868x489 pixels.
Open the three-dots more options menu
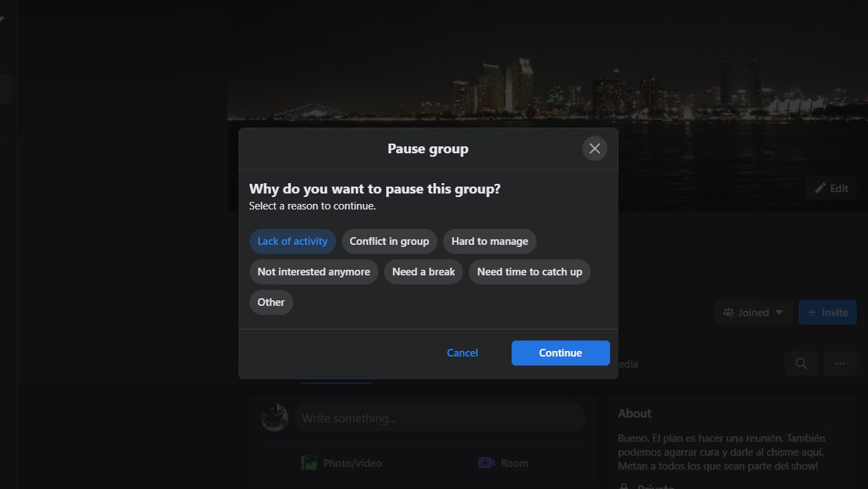[840, 363]
